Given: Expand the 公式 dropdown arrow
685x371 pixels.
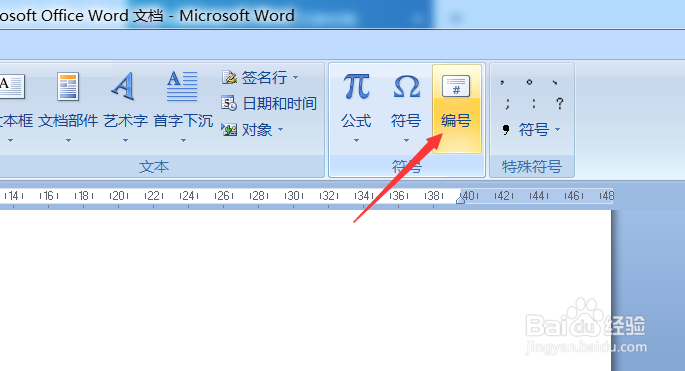Looking at the screenshot, I should click(356, 141).
